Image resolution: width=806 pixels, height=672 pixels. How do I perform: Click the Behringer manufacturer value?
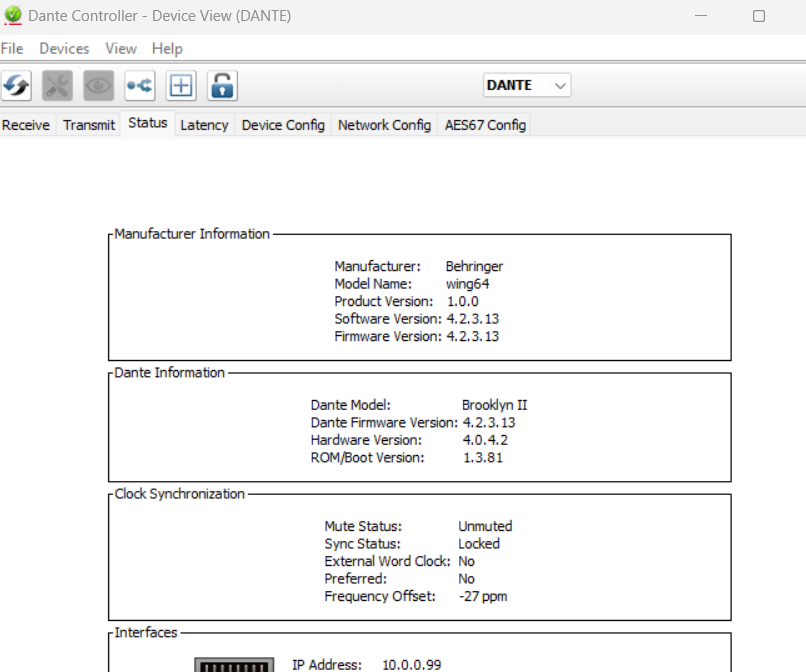click(x=474, y=266)
